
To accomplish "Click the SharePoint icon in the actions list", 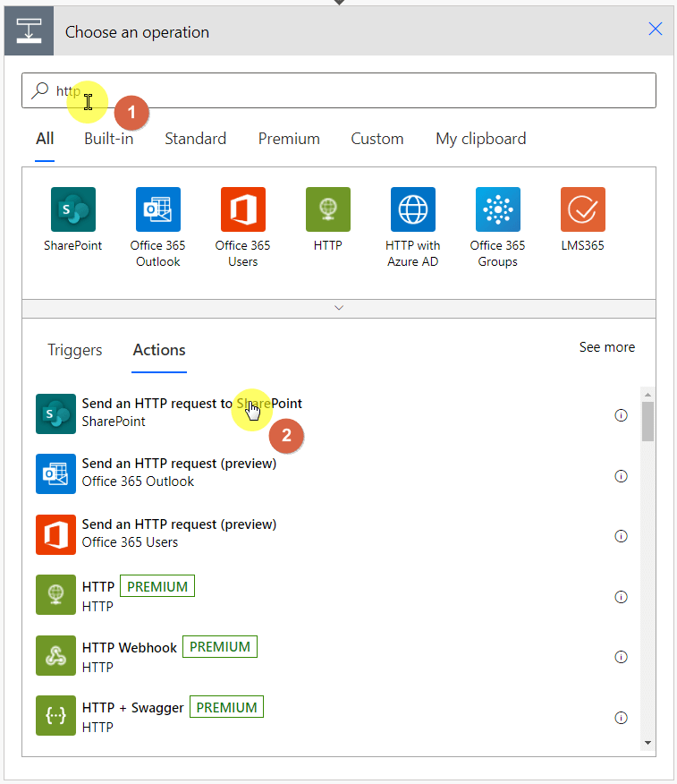I will [55, 413].
